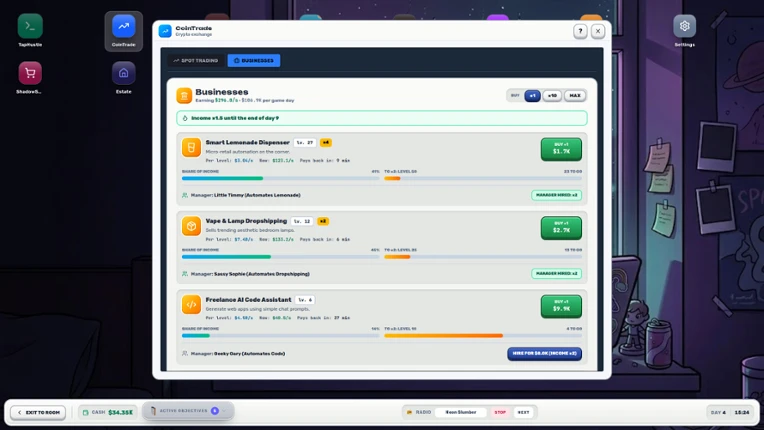Select the Businesses tab
764x430 pixels.
pyautogui.click(x=254, y=60)
